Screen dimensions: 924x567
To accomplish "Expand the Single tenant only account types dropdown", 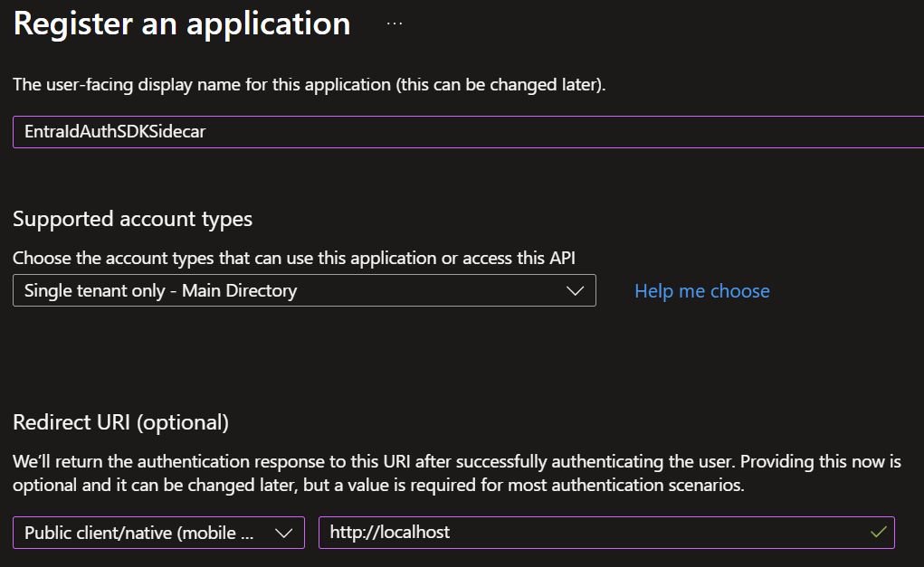I will tap(304, 290).
